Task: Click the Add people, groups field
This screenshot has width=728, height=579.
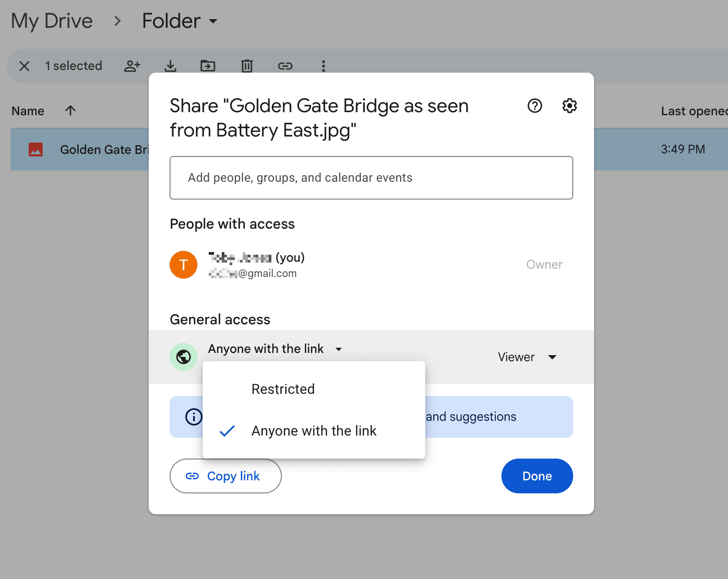Action: pos(371,178)
